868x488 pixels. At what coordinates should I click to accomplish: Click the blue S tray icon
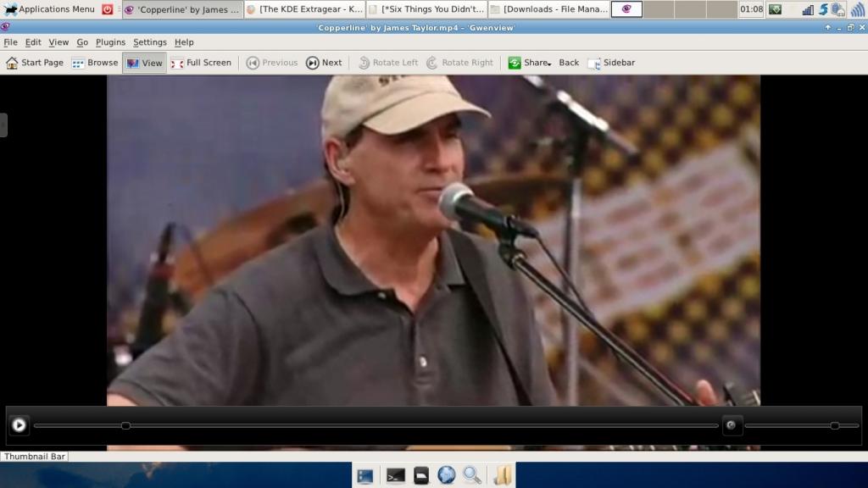(x=823, y=9)
